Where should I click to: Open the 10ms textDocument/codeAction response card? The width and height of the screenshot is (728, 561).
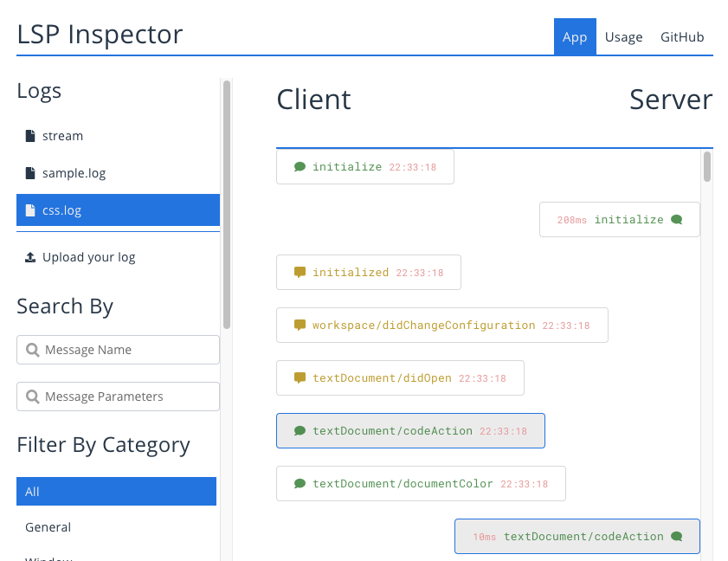click(x=577, y=537)
